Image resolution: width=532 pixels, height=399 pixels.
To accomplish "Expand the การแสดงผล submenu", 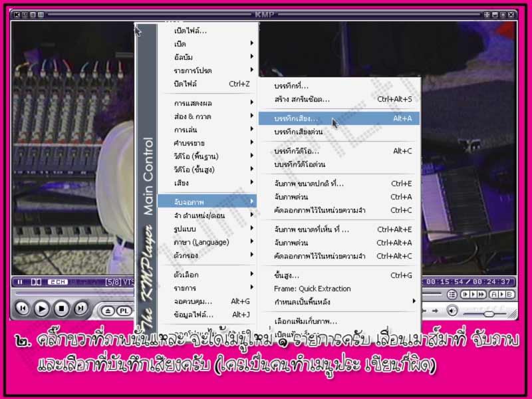I will [207, 103].
